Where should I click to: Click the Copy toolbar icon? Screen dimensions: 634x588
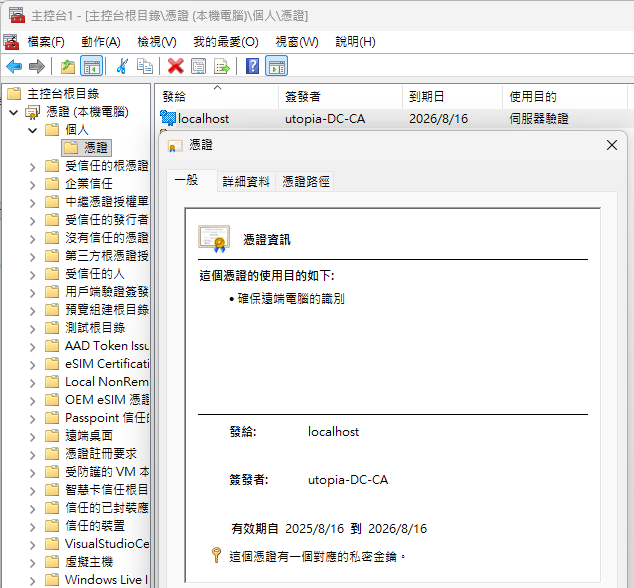click(x=145, y=66)
